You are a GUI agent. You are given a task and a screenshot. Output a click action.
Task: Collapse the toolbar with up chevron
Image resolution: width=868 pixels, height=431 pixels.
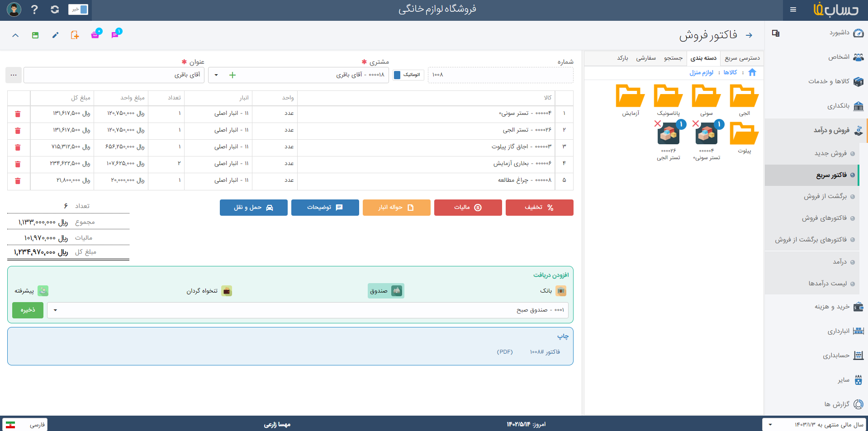point(15,35)
